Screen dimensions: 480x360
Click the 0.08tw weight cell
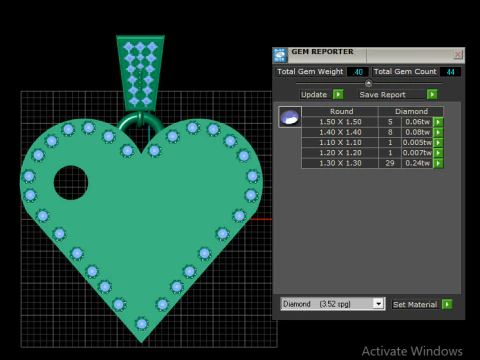point(417,132)
